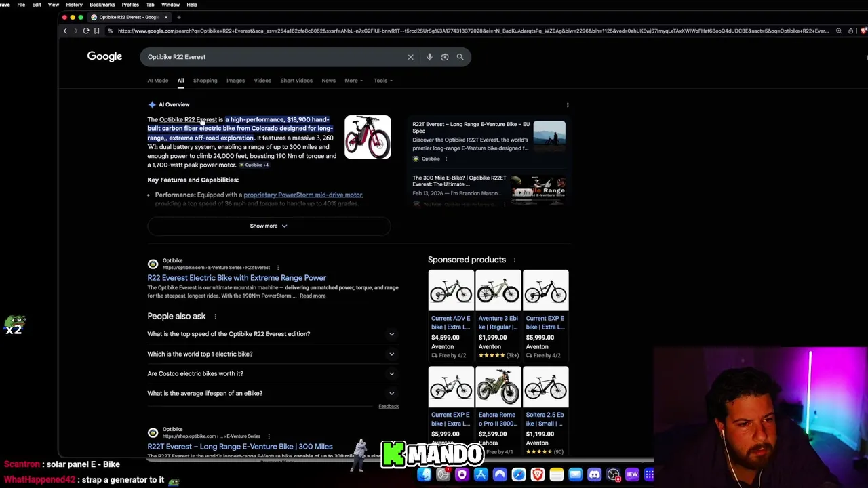Open the Profiles menu in menu bar
This screenshot has width=868, height=488.
coord(130,5)
